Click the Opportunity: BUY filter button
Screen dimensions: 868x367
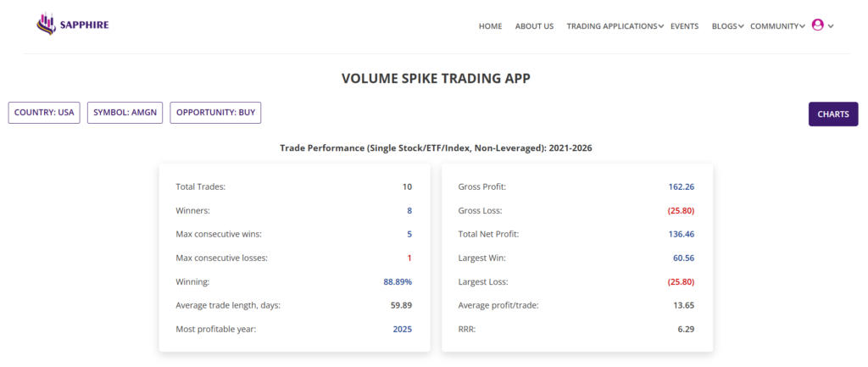(215, 113)
